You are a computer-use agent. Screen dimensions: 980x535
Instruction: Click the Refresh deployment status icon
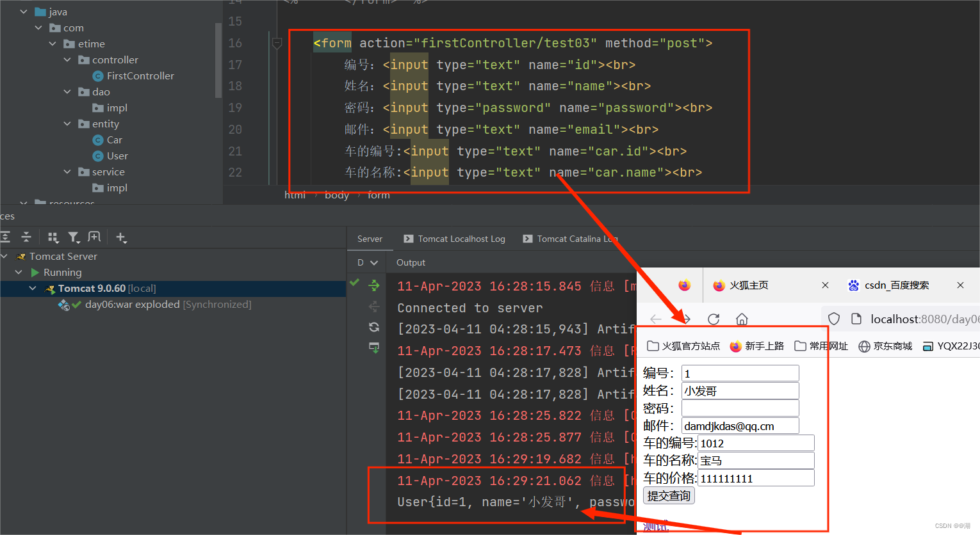coord(374,327)
